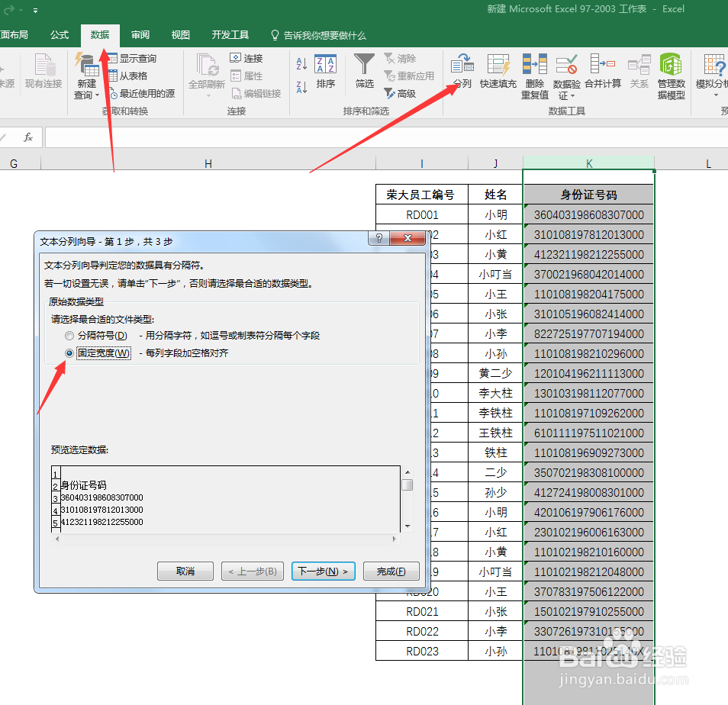Screen dimensions: 728x705
Task: Open the quick access toolbar customize arrow
Action: point(35,10)
